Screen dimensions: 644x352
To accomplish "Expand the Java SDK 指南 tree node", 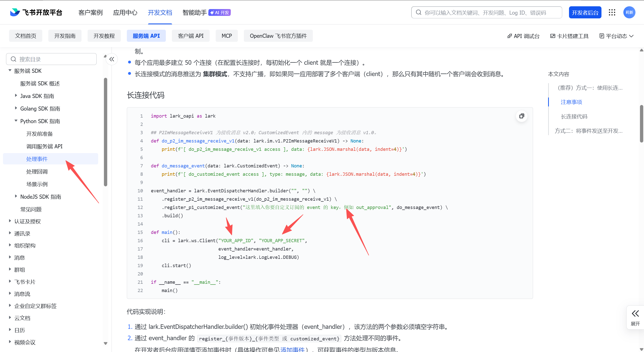I will coord(16,96).
